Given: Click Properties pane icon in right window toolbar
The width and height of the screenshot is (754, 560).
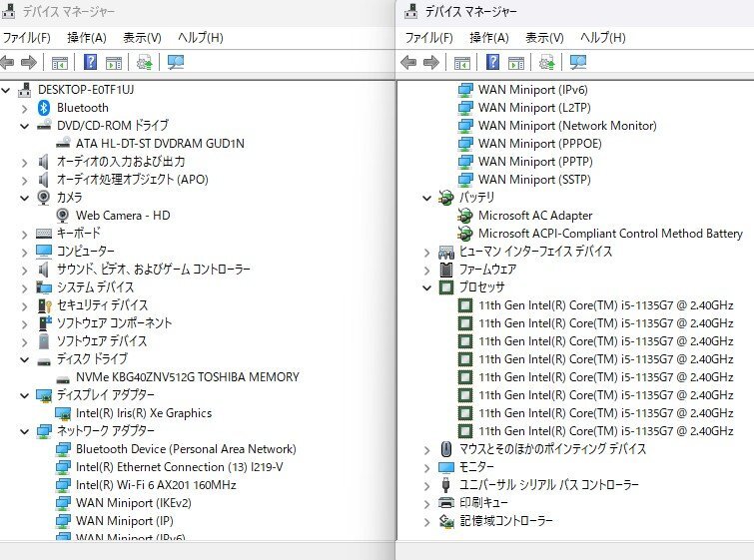Looking at the screenshot, I should point(516,63).
